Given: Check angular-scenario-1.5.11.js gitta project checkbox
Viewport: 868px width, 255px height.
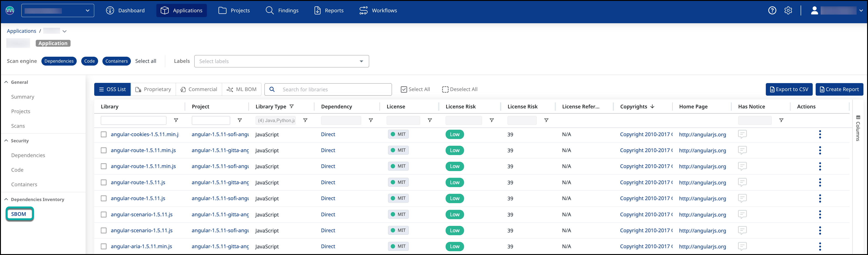Looking at the screenshot, I should [x=104, y=214].
